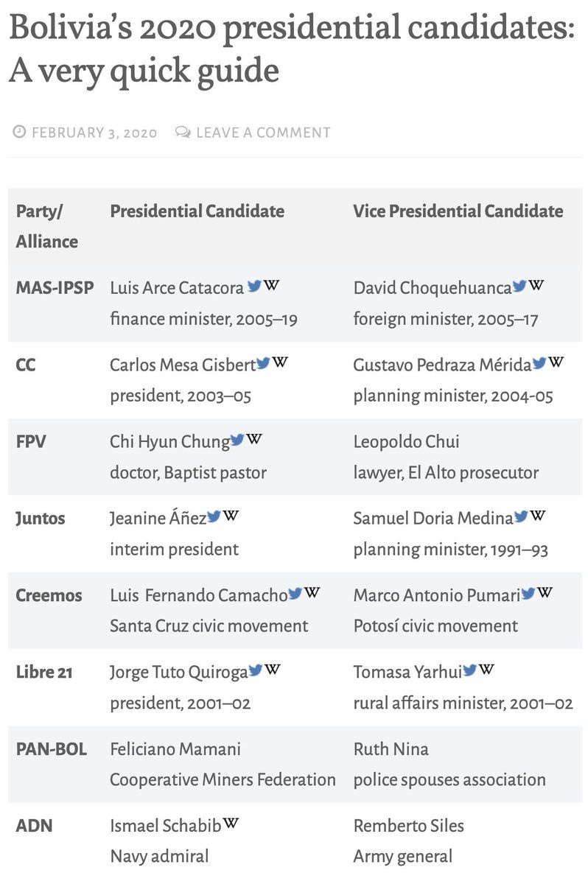Open Marco Antonio Pumari's Wikipedia icon
Viewport: 588px width, 884px height.
(545, 592)
